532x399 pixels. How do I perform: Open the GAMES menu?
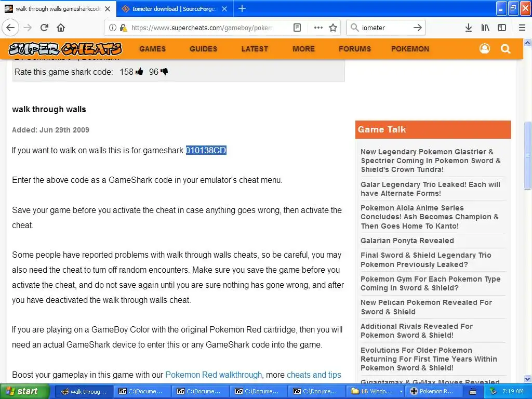click(152, 49)
